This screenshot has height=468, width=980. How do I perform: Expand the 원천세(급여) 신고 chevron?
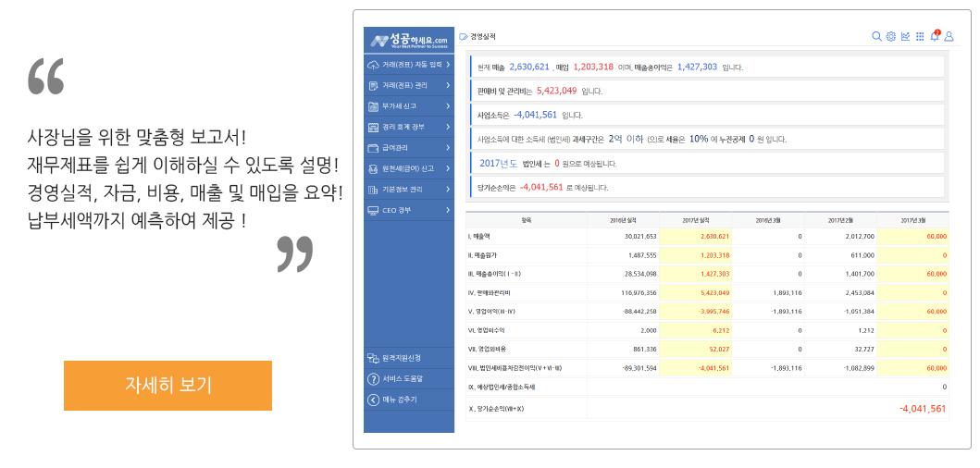[x=448, y=168]
